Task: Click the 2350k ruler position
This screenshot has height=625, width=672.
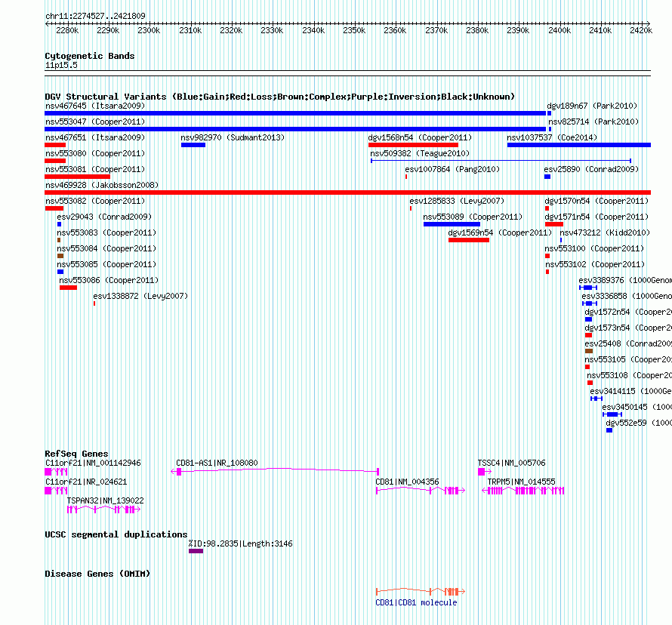Action: pyautogui.click(x=354, y=30)
